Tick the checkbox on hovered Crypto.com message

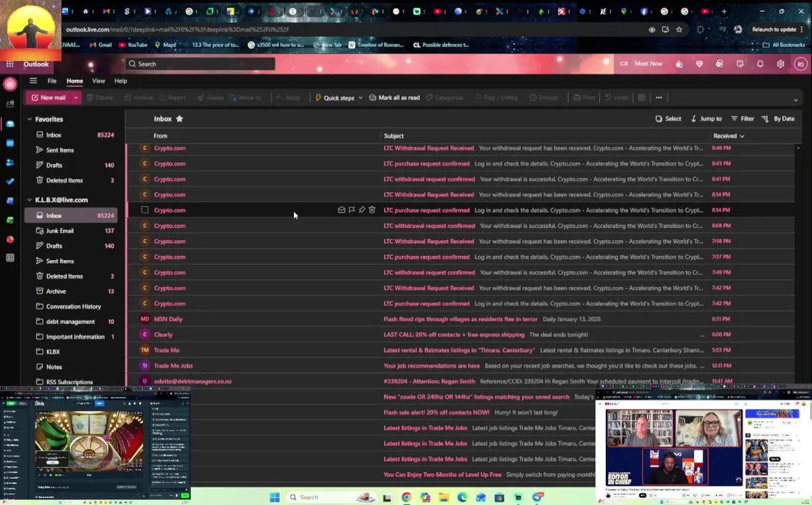145,210
